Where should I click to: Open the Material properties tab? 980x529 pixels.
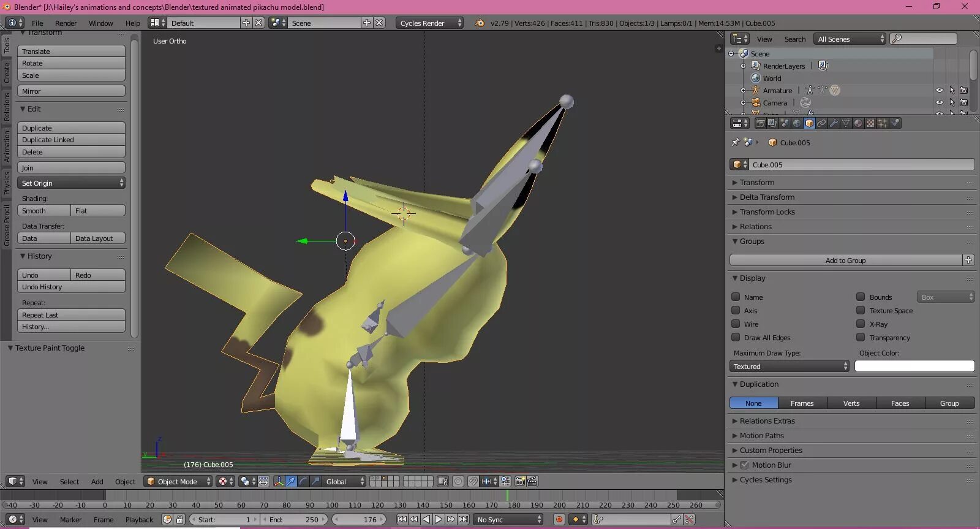pyautogui.click(x=858, y=123)
